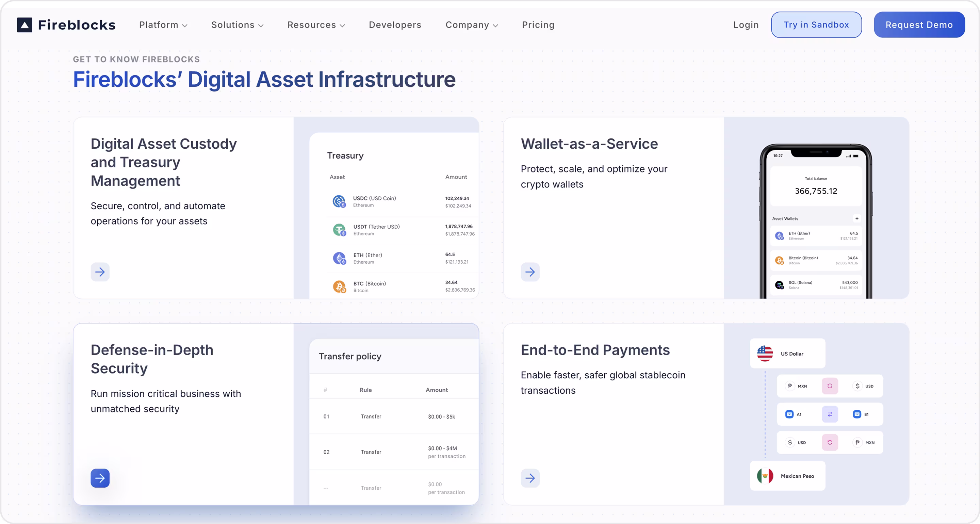Click the Try in Sandbox button
The image size is (980, 524).
(816, 25)
